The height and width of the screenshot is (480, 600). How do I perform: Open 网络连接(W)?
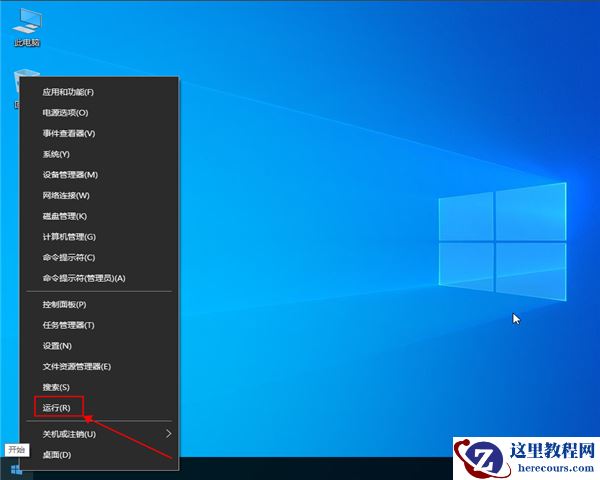pos(99,195)
